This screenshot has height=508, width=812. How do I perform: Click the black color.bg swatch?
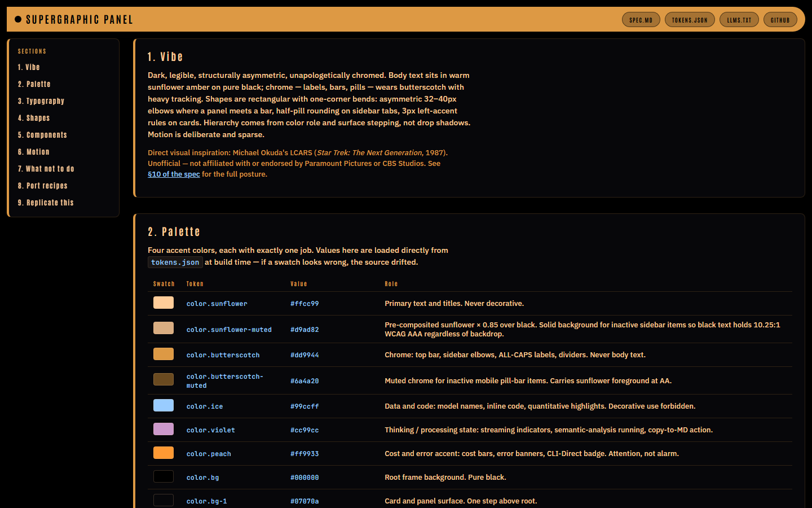[164, 476]
